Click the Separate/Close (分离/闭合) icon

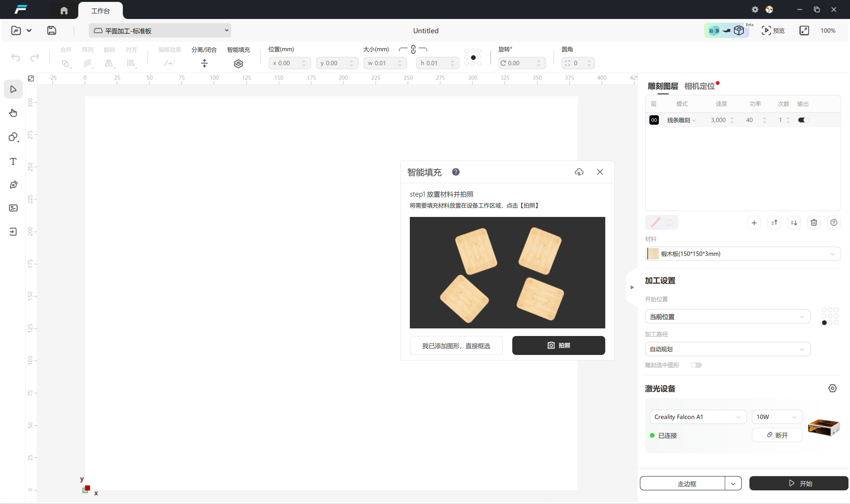coord(204,63)
